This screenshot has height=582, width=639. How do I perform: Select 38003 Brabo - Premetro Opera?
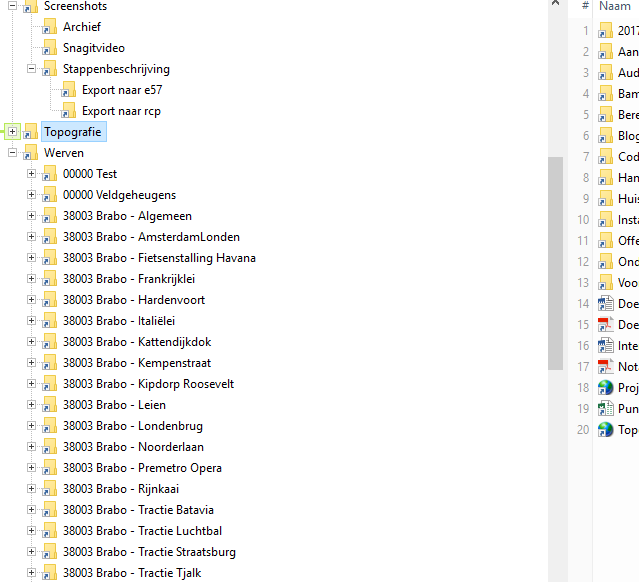(142, 468)
